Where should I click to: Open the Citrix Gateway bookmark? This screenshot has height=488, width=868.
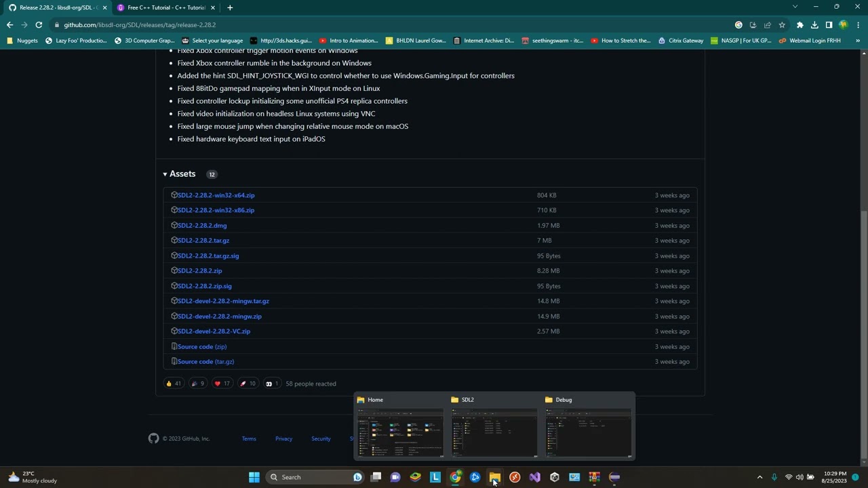(x=680, y=41)
